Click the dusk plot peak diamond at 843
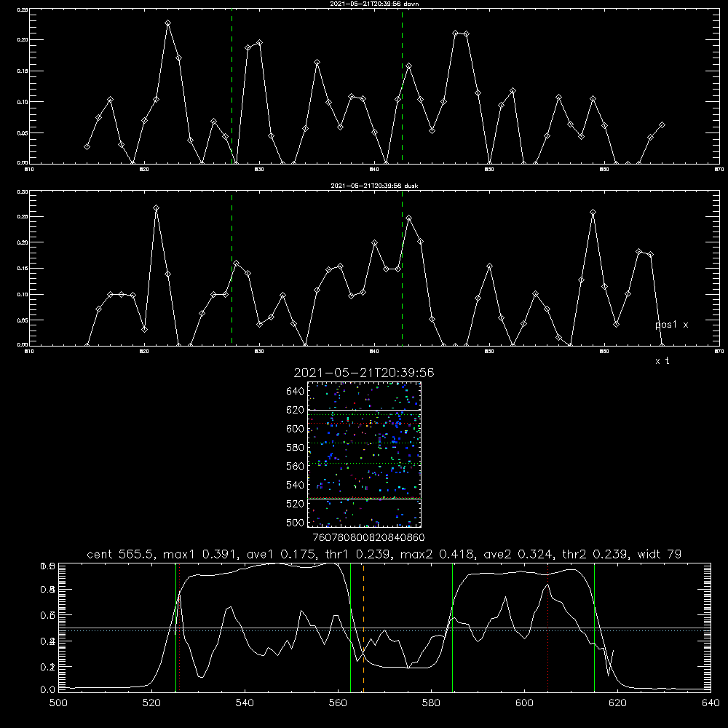Viewport: 728px width, 728px height. (x=408, y=218)
